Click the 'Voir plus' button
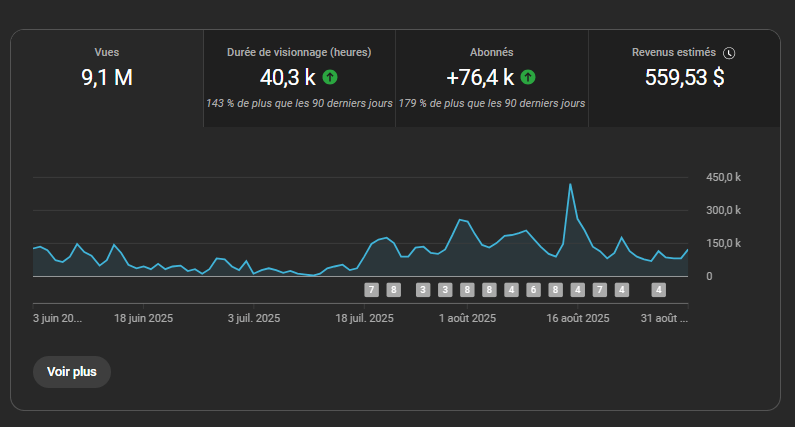The image size is (795, 427). [72, 371]
